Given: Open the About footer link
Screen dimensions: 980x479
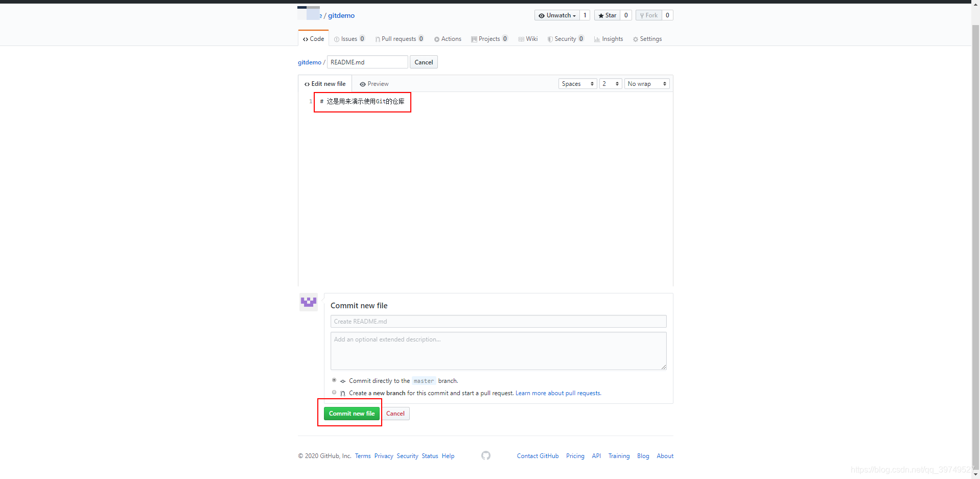Looking at the screenshot, I should click(x=665, y=456).
